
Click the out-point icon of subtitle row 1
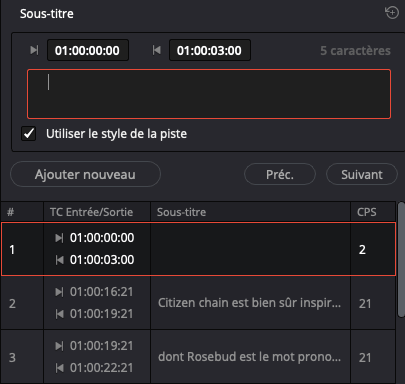coord(59,260)
